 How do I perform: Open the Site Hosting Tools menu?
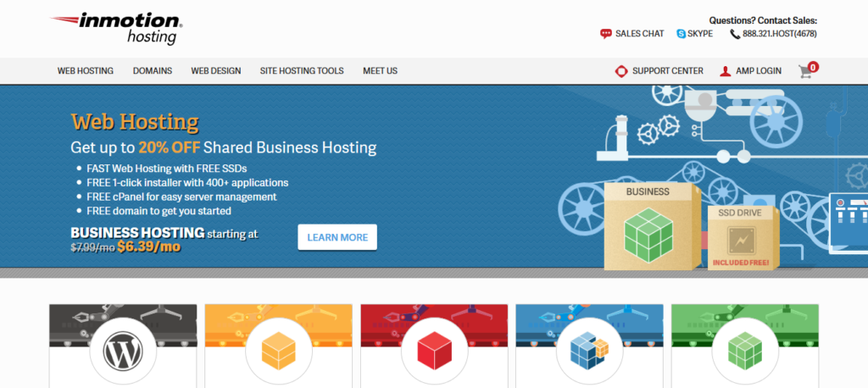click(302, 71)
